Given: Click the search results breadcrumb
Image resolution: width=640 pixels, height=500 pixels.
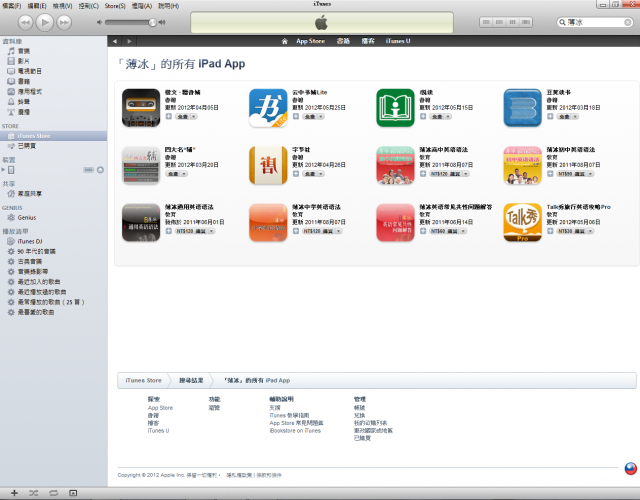Looking at the screenshot, I should tap(191, 380).
